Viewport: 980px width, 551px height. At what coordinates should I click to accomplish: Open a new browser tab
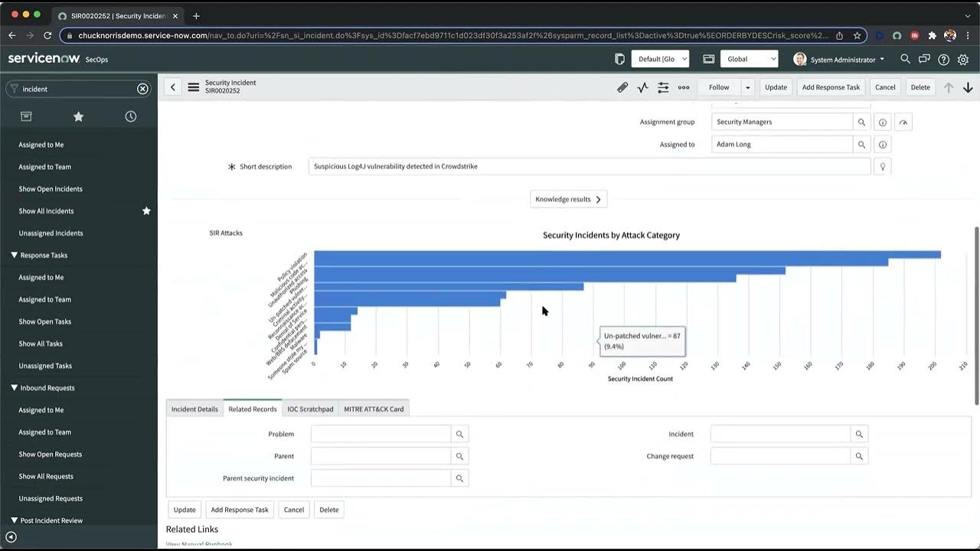196,15
